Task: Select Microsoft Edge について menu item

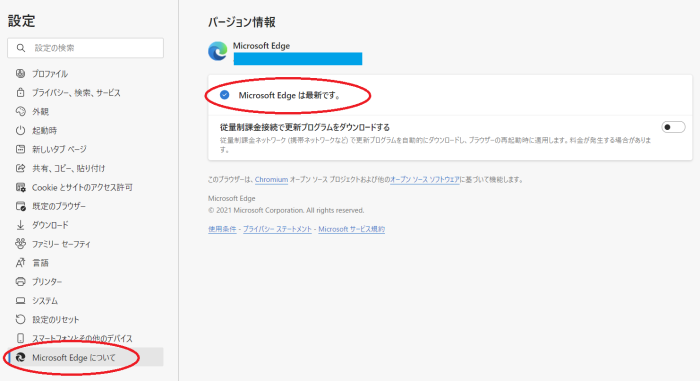Action: click(85, 357)
